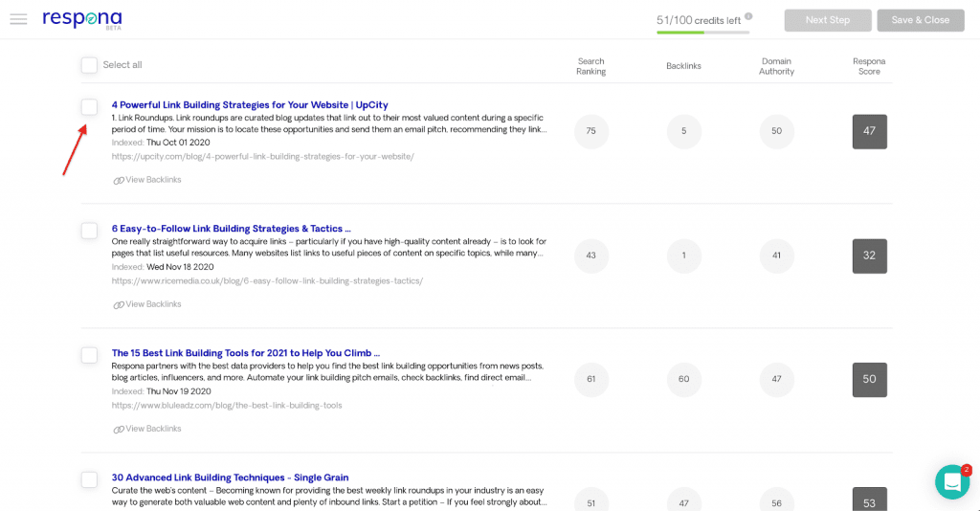
Task: Sort by Domain Authority column header
Action: tap(776, 66)
